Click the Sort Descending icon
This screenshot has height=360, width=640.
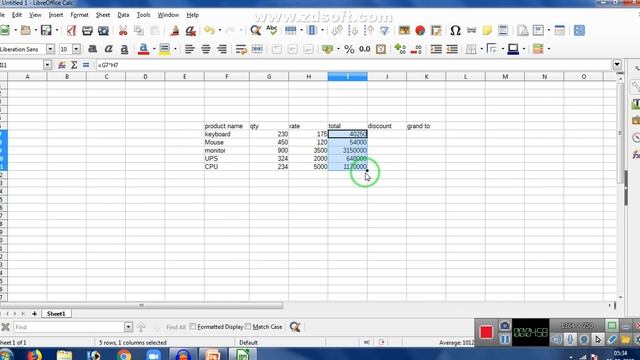pyautogui.click(x=369, y=30)
